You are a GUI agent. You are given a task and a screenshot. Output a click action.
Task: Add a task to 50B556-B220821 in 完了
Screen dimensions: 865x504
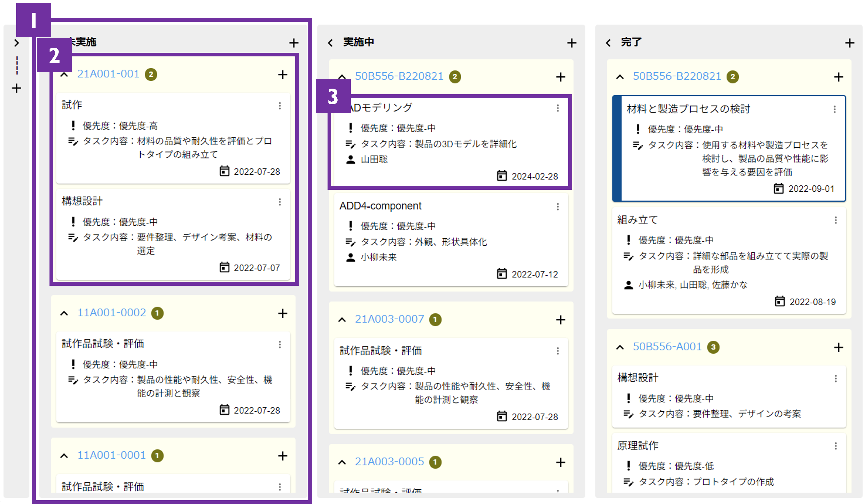[x=839, y=77]
